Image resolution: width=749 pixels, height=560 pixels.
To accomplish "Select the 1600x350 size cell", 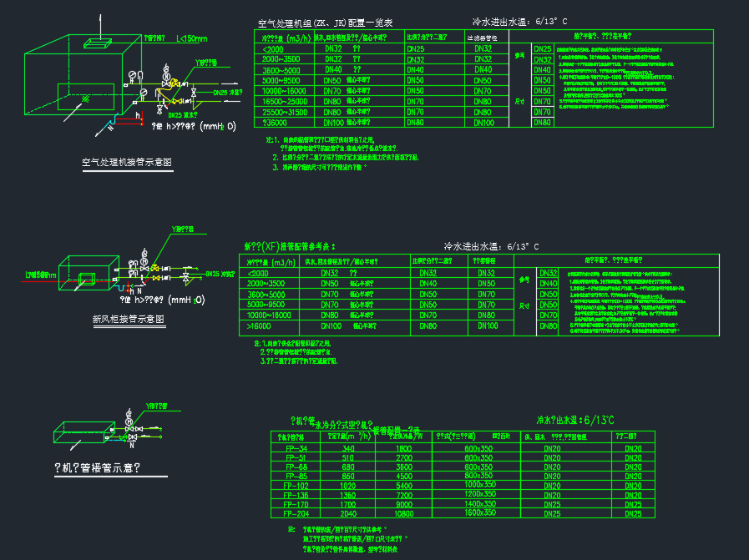I will pos(480,512).
